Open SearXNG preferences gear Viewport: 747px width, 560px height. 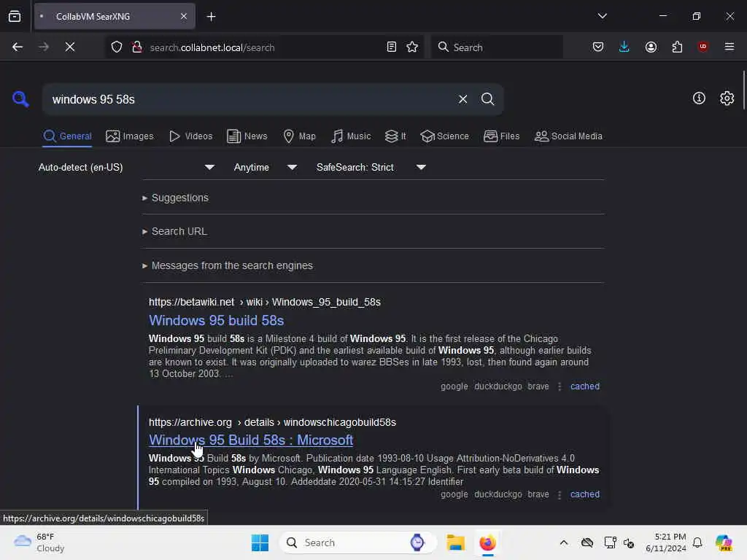pyautogui.click(x=727, y=98)
